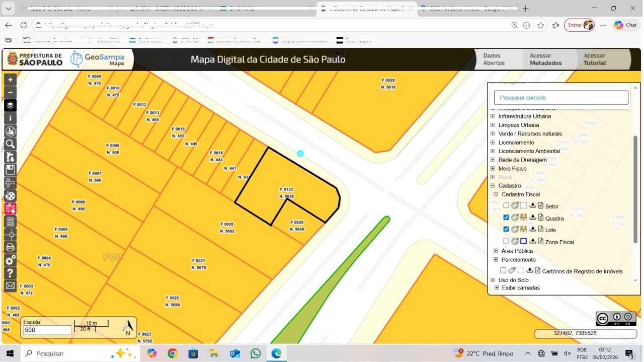Open the Dados Abertos menu
The image size is (644, 362).
(494, 59)
